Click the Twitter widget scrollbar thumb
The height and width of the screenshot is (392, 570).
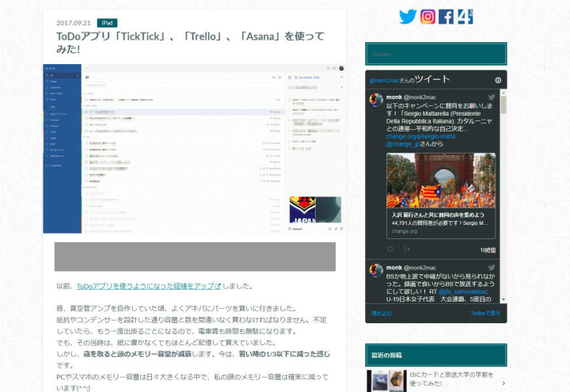[x=503, y=105]
